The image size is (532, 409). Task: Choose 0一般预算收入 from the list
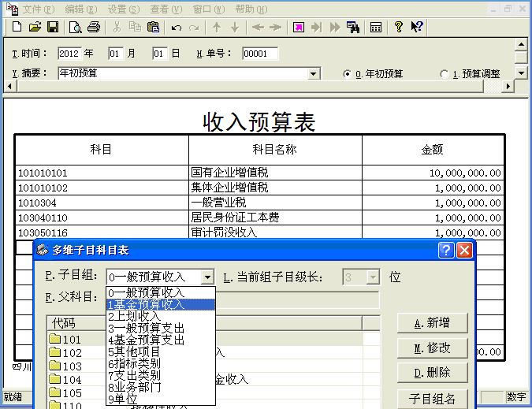tap(161, 292)
